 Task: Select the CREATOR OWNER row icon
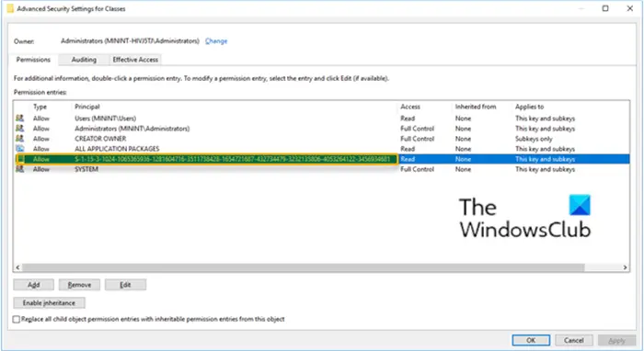pos(19,139)
